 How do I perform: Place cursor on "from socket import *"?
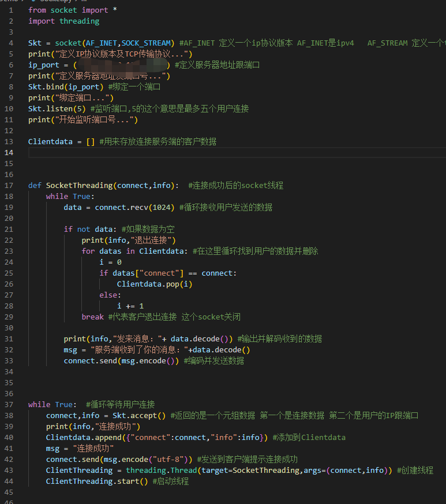pyautogui.click(x=72, y=10)
